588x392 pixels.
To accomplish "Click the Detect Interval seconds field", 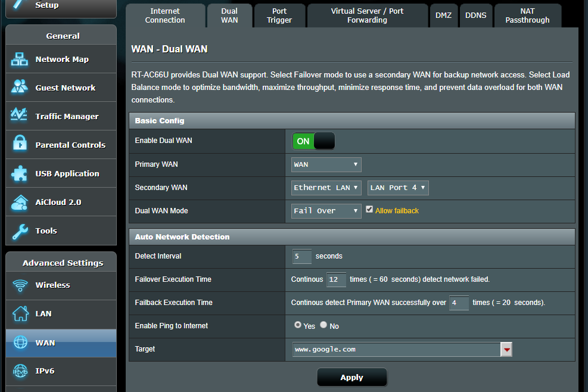I will click(302, 256).
